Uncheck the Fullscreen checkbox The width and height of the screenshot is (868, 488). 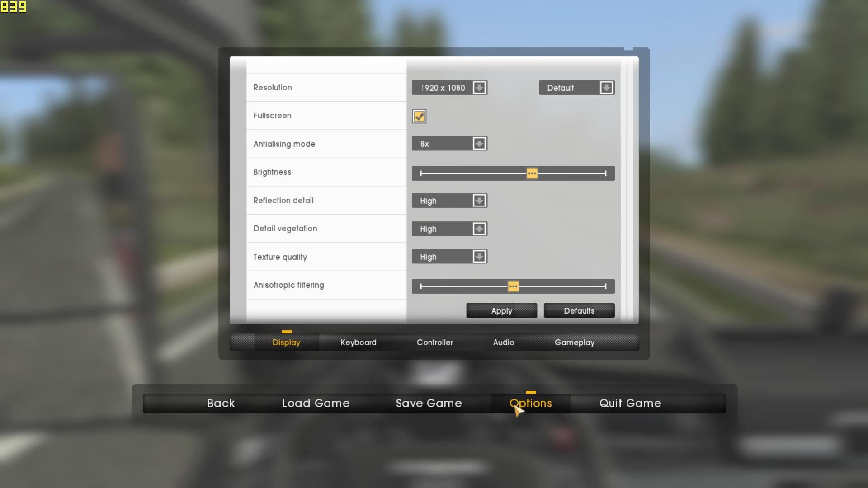click(x=419, y=116)
